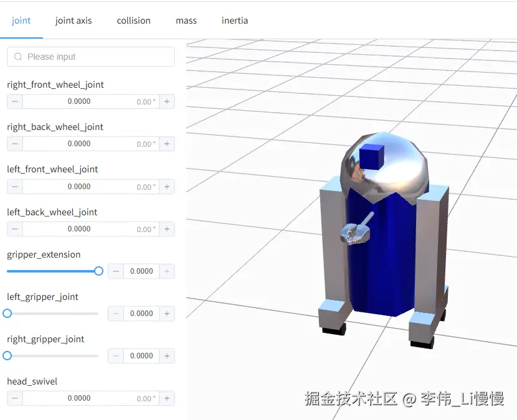
Task: Open the collision tab
Action: pyautogui.click(x=133, y=21)
